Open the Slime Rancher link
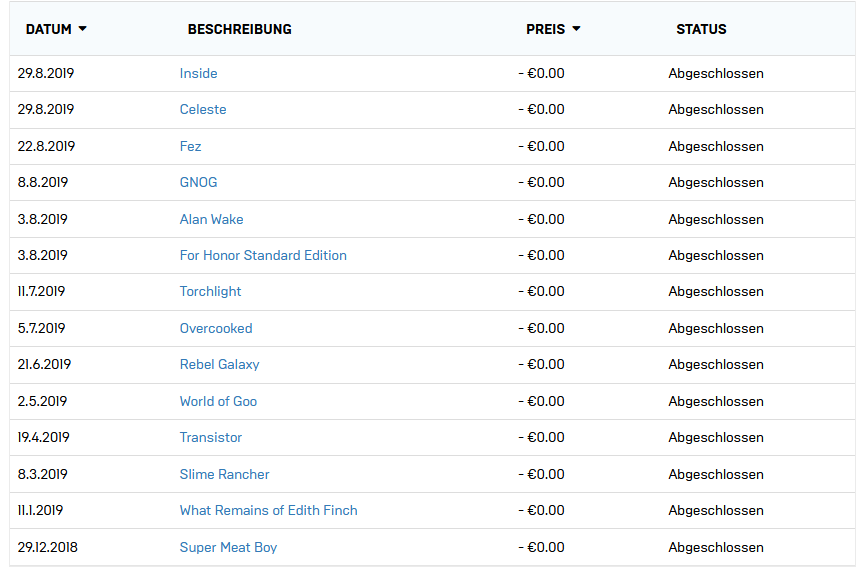This screenshot has height=575, width=862. (x=224, y=474)
